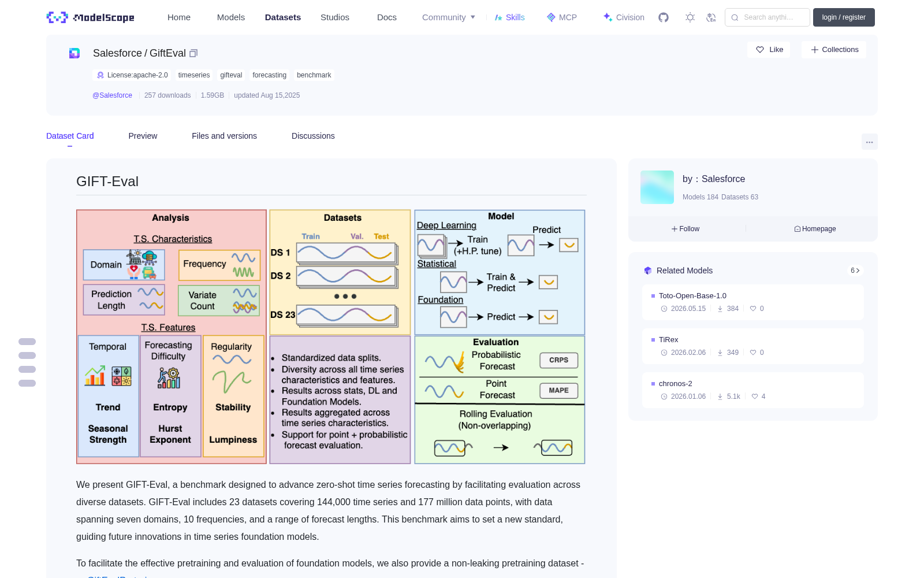
Task: Copy the Salesforce/GiftEval dataset name
Action: [193, 53]
